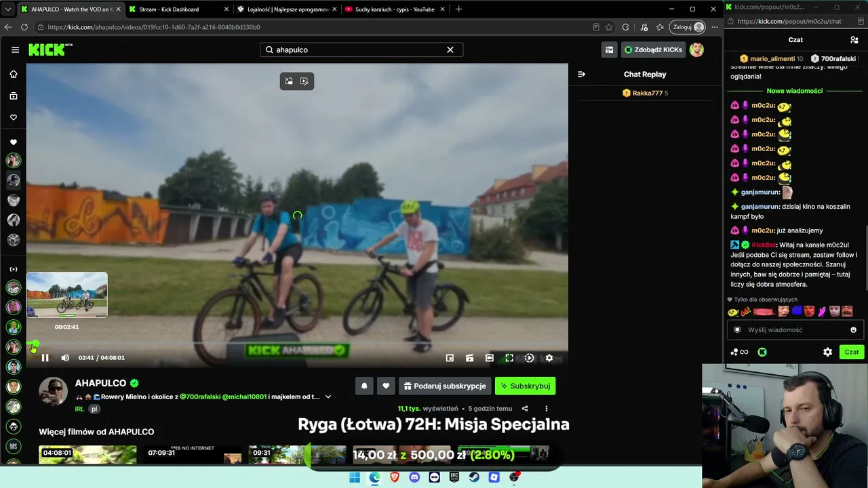Reload the Kick page
The image size is (868, 488).
(24, 27)
